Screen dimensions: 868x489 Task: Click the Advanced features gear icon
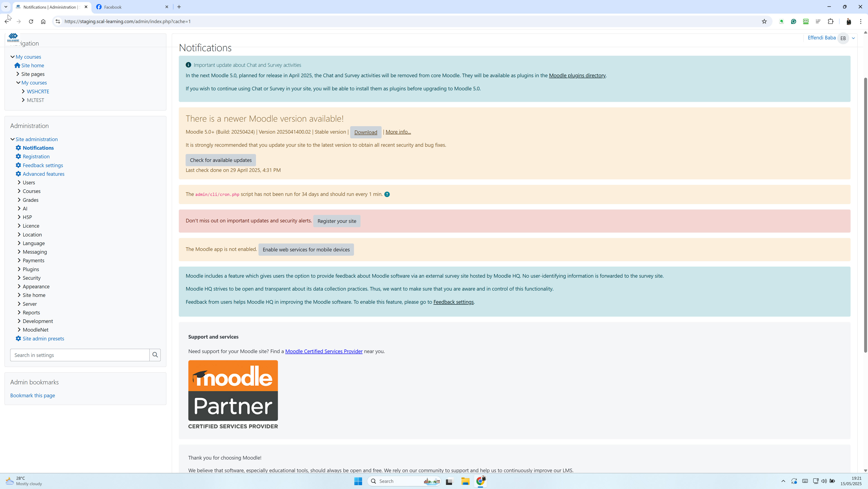click(18, 174)
